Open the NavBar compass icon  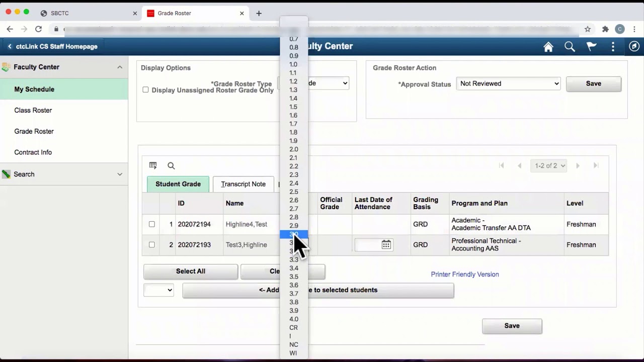tap(634, 46)
